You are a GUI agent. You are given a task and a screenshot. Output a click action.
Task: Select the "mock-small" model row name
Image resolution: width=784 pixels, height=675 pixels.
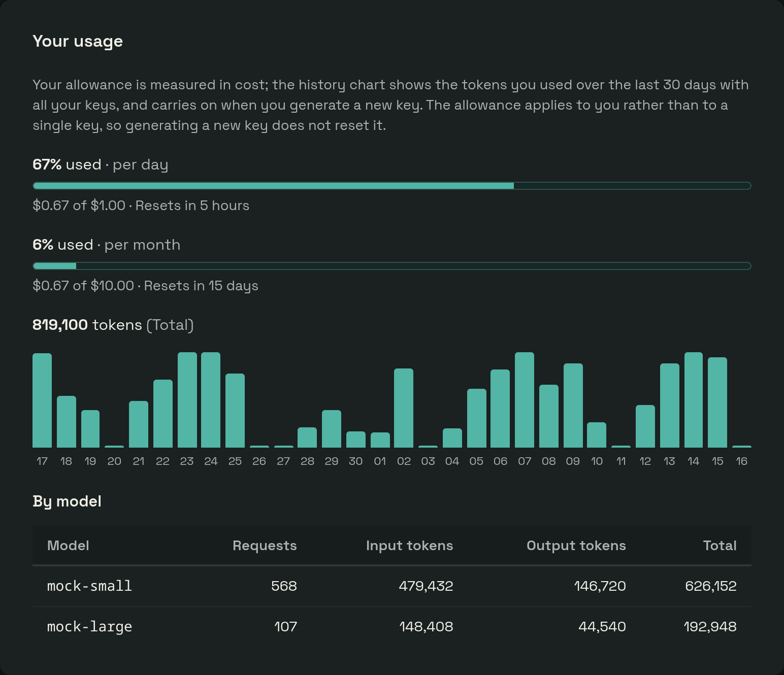pos(90,586)
